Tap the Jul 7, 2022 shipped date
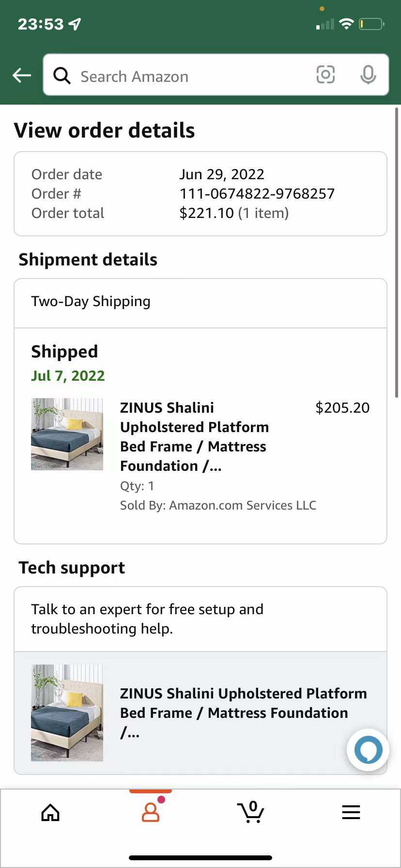 tap(68, 376)
